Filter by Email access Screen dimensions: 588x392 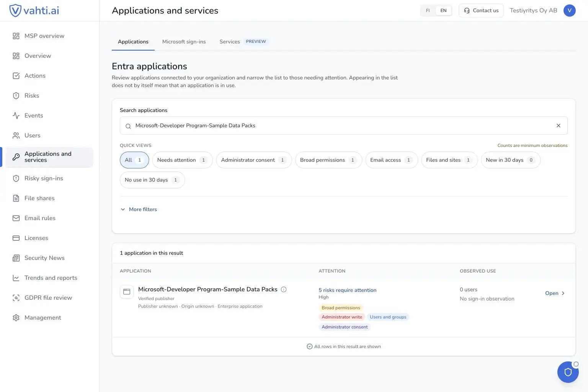coord(392,160)
